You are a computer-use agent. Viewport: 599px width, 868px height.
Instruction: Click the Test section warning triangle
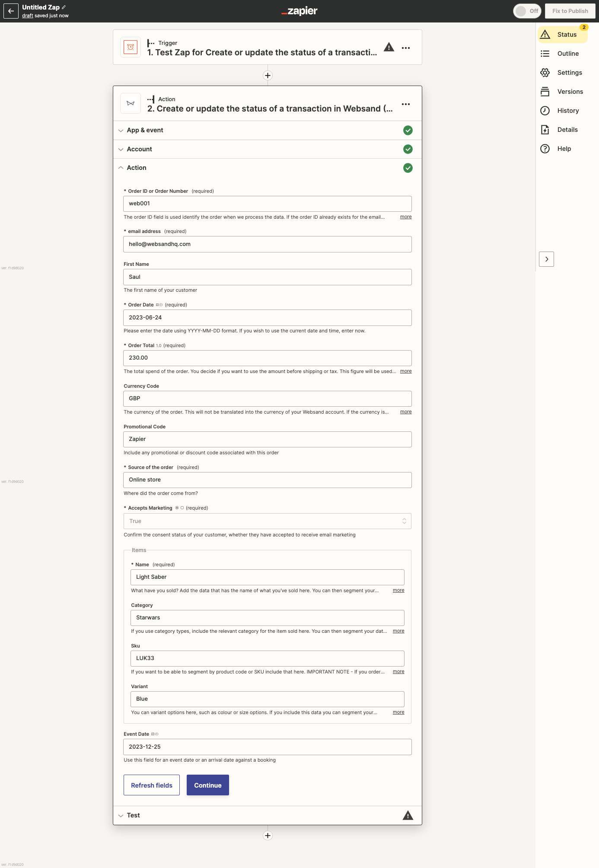pyautogui.click(x=408, y=815)
